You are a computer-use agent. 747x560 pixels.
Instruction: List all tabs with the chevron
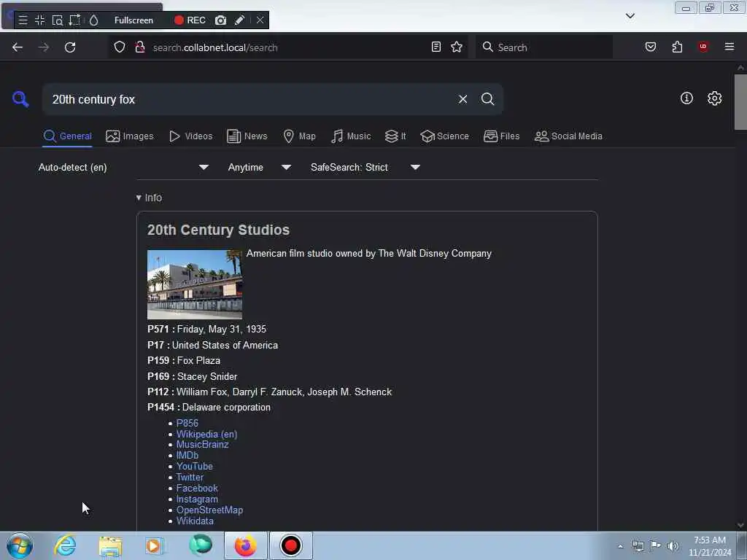[630, 16]
